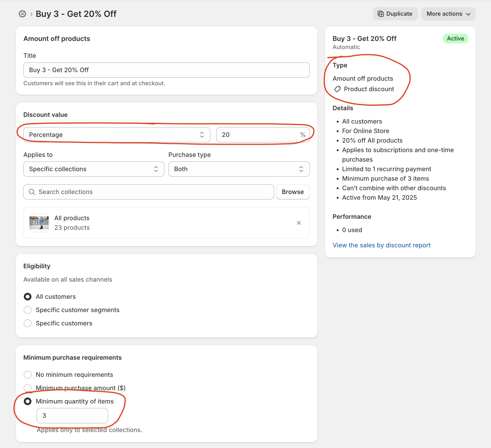Image resolution: width=491 pixels, height=448 pixels.
Task: Choose Specific customer segments option
Action: click(28, 310)
